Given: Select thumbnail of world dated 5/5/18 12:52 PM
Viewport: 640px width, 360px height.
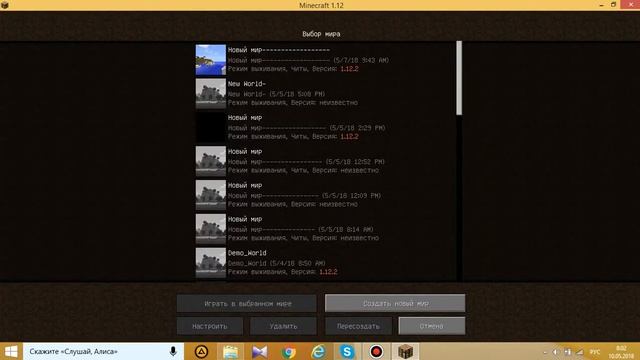Looking at the screenshot, I should click(211, 161).
